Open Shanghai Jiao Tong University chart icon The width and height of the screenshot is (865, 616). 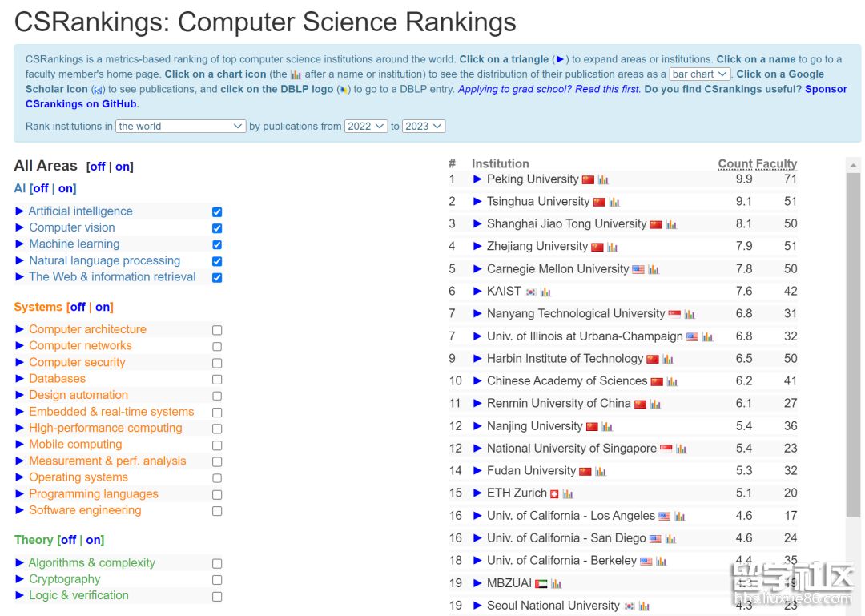point(671,224)
